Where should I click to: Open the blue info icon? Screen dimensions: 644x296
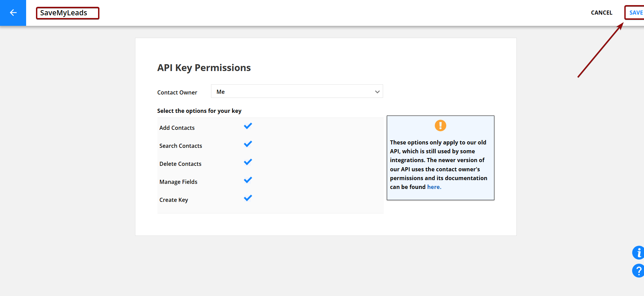coord(638,253)
